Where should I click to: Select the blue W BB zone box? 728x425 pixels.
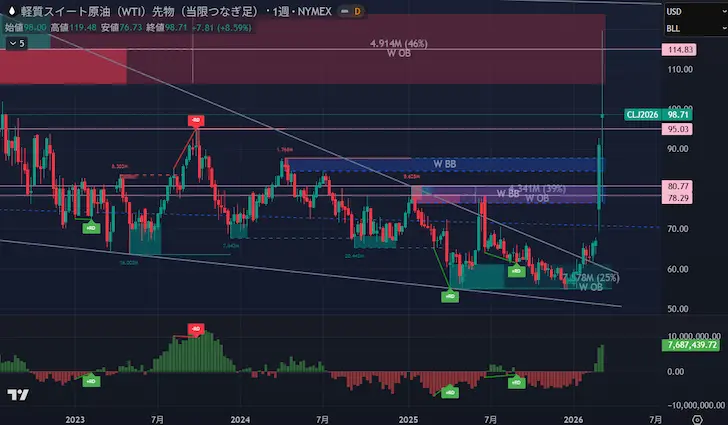coord(443,164)
